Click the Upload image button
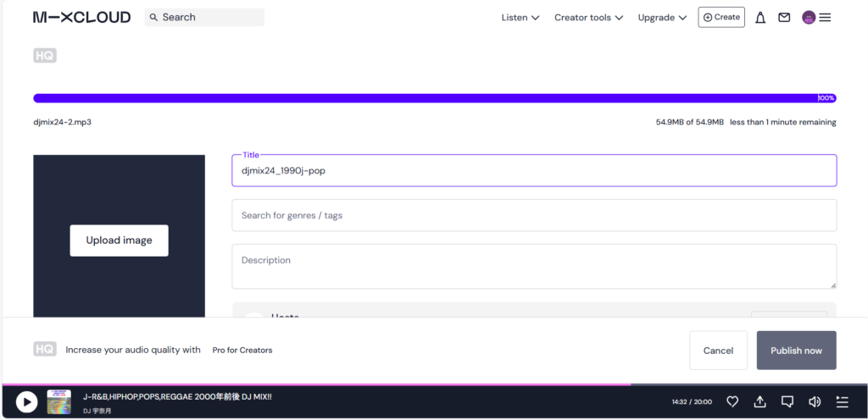The width and height of the screenshot is (868, 420). coord(119,240)
